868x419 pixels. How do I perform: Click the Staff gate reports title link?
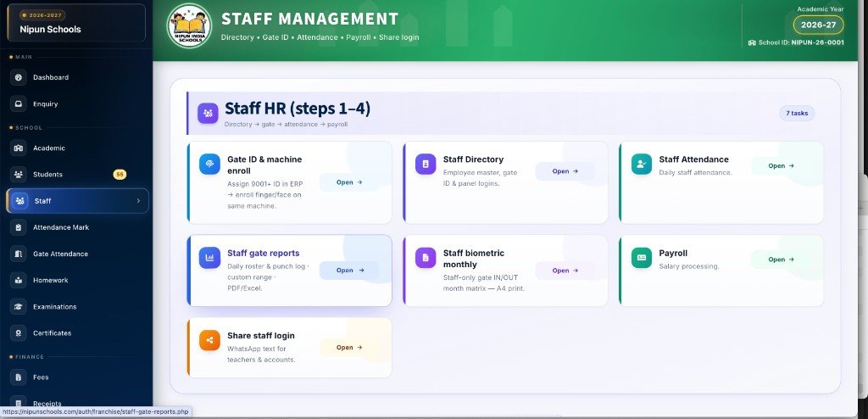pyautogui.click(x=264, y=254)
